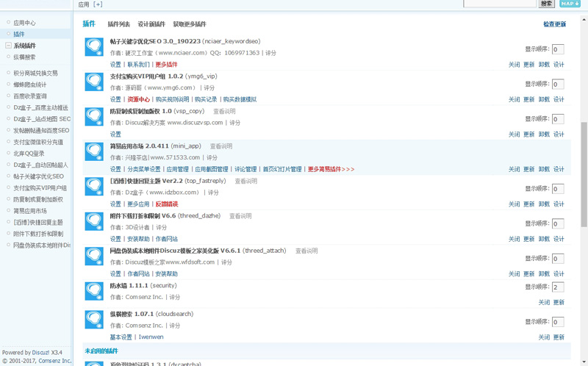Click 设计 for ymg6_vip plugin
The height and width of the screenshot is (366, 588).
click(x=559, y=99)
